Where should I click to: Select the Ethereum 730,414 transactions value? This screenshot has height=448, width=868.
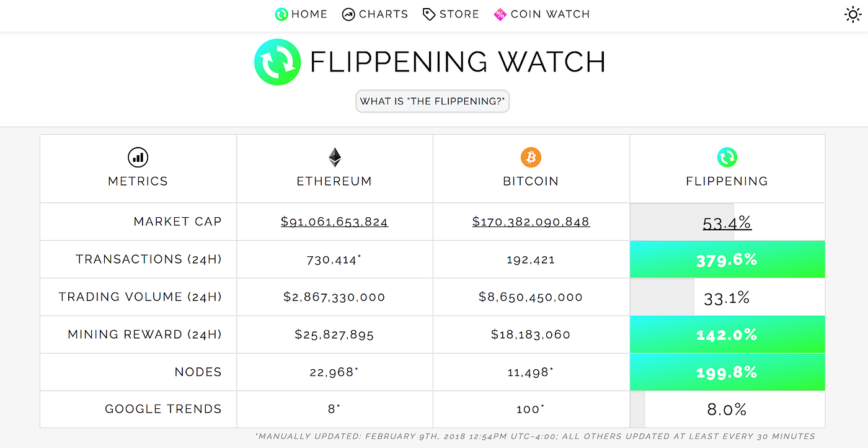tap(334, 259)
